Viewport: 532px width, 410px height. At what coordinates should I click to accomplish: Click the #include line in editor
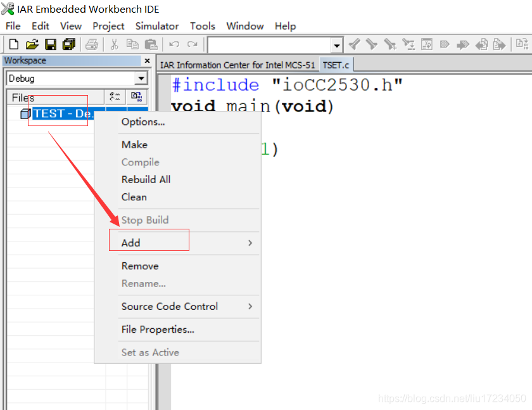287,84
